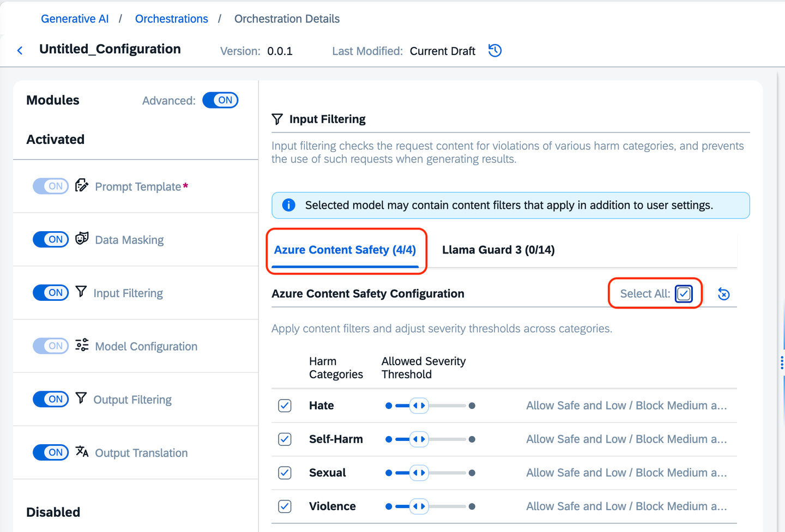Open the Orchestrations breadcrumb link
The width and height of the screenshot is (785, 532).
coord(172,19)
